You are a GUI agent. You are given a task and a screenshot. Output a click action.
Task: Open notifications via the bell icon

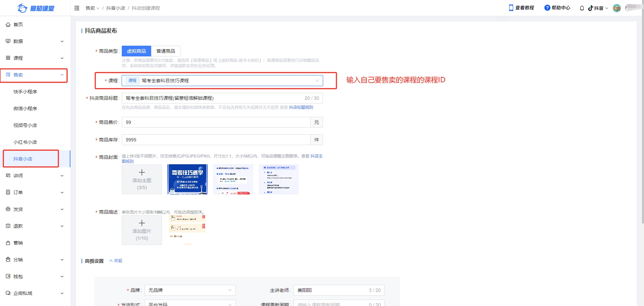pyautogui.click(x=582, y=8)
